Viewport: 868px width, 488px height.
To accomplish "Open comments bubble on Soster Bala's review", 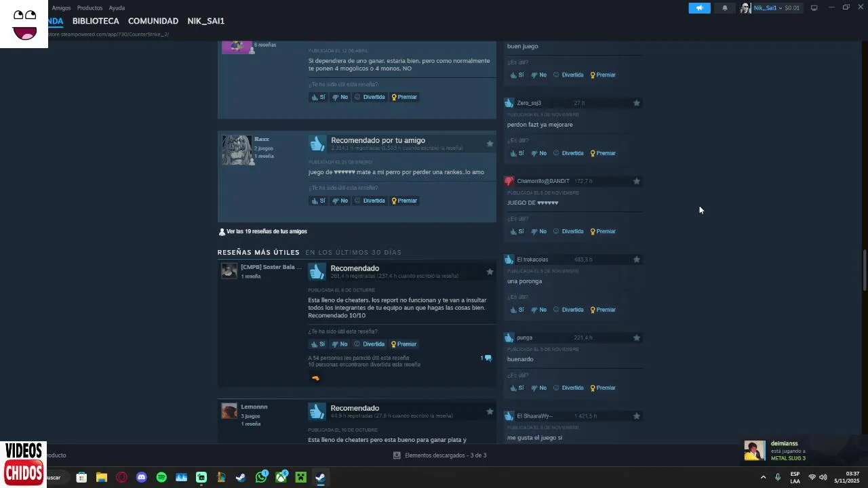I will coord(486,358).
